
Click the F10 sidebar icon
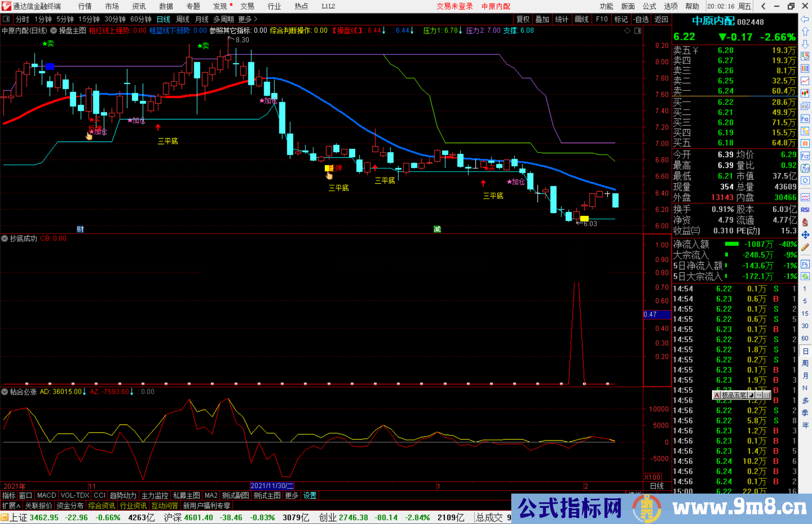click(x=805, y=119)
